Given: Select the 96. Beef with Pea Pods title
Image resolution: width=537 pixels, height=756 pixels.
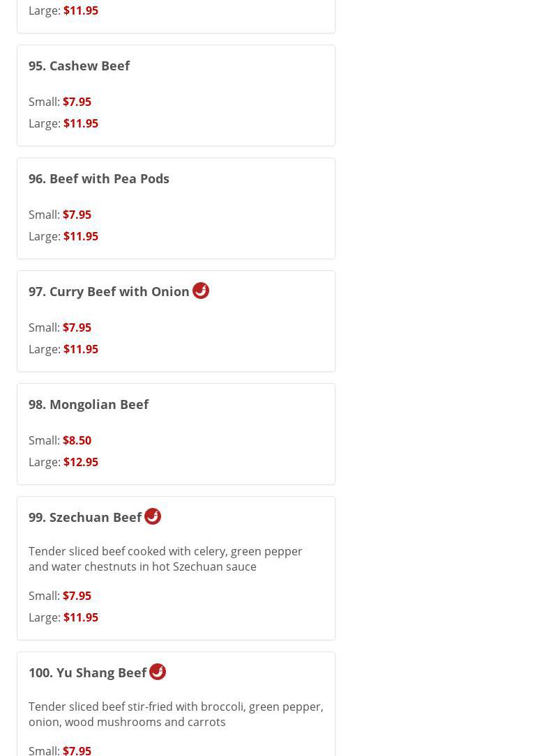Looking at the screenshot, I should 98,178.
